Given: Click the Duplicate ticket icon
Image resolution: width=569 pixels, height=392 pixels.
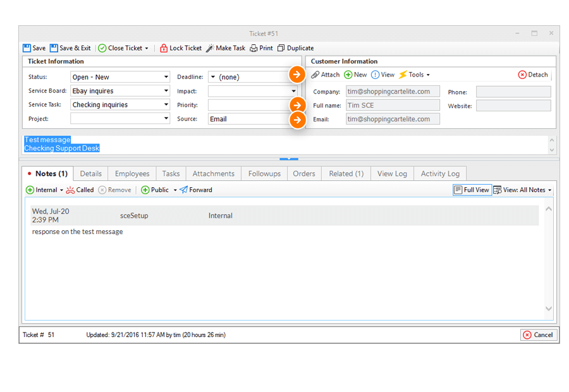Looking at the screenshot, I should (x=281, y=48).
